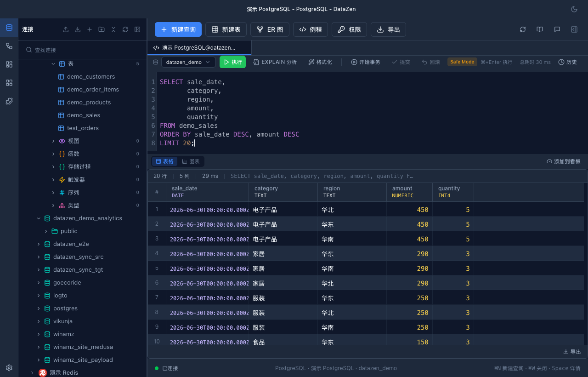Select the 演示 PostgreSQL@datazen query tab
588x377 pixels.
[x=199, y=48]
